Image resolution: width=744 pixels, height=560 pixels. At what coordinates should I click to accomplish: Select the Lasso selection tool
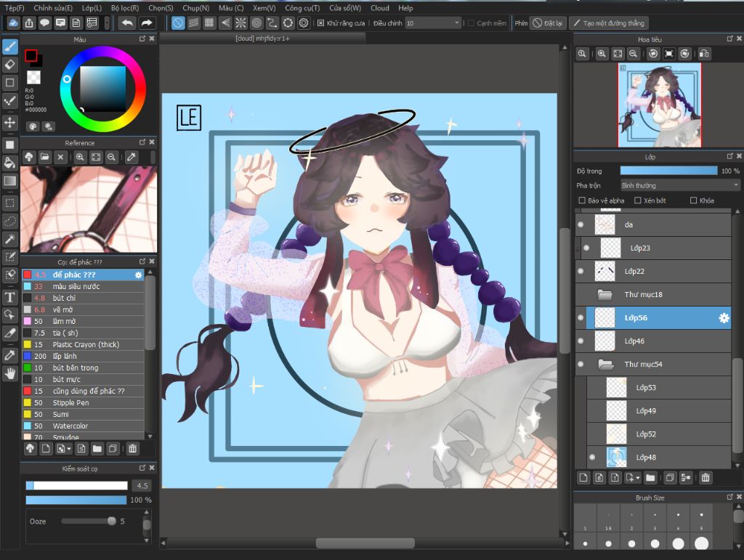(10, 222)
